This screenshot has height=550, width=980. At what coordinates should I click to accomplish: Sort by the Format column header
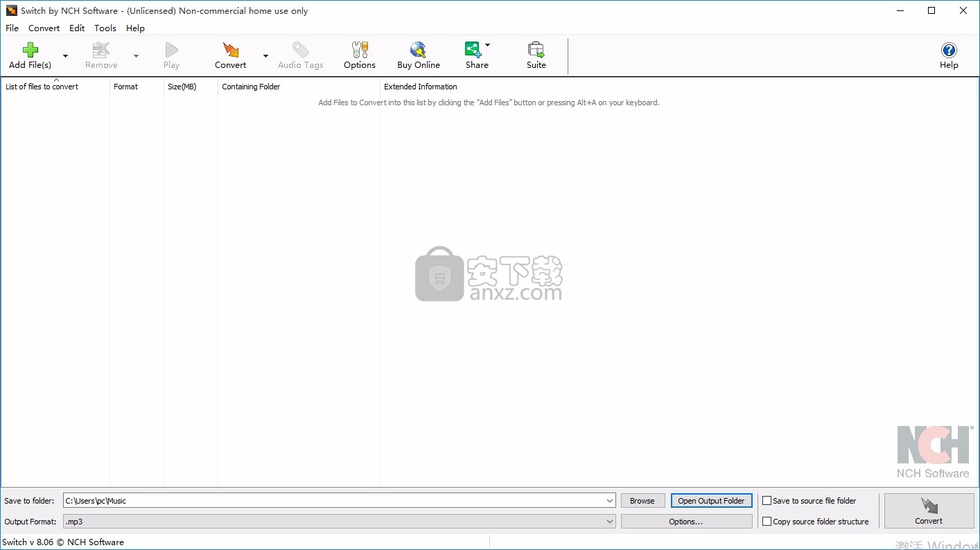[x=137, y=87]
